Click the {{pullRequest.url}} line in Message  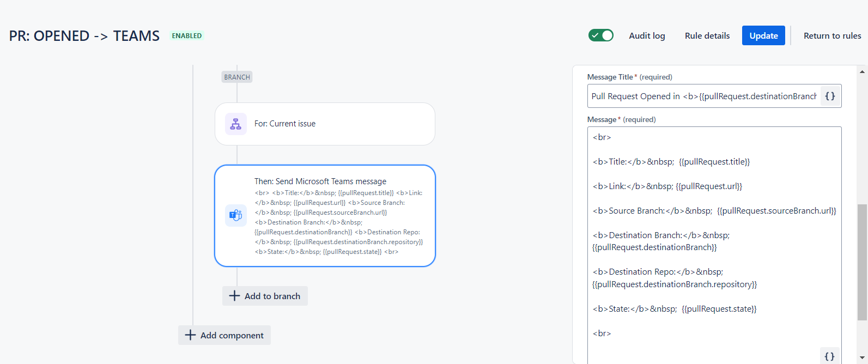(667, 186)
